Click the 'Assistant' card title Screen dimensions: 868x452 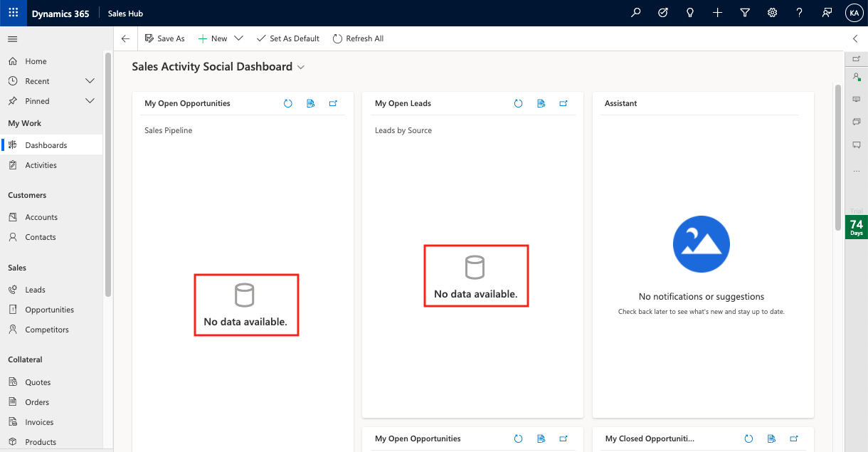coord(621,103)
